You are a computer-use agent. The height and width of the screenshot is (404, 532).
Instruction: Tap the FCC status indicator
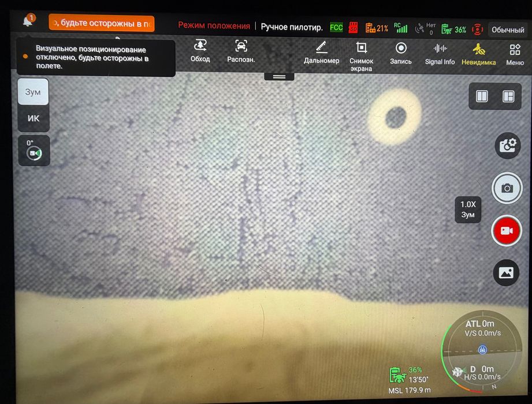[336, 28]
